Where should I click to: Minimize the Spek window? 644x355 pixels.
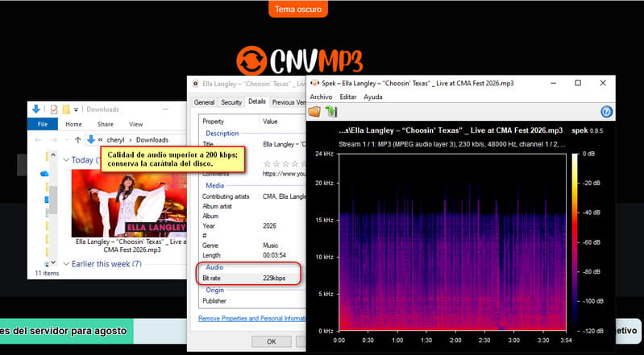click(553, 83)
